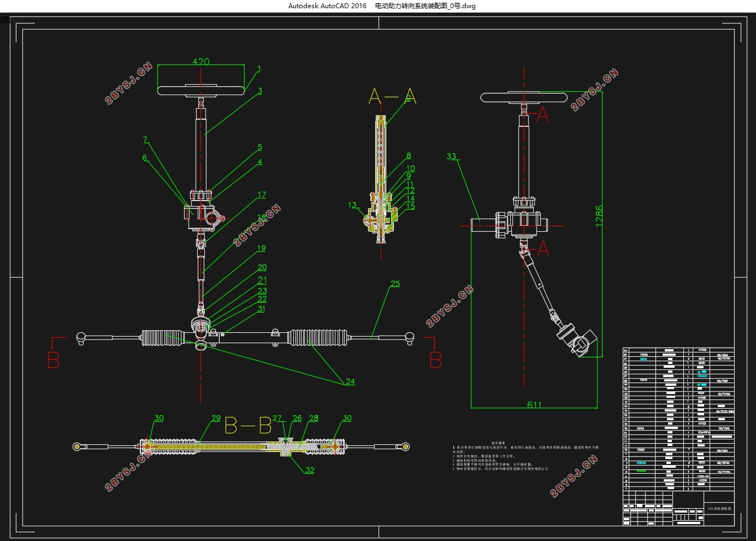Click part callout number 6

click(145, 157)
